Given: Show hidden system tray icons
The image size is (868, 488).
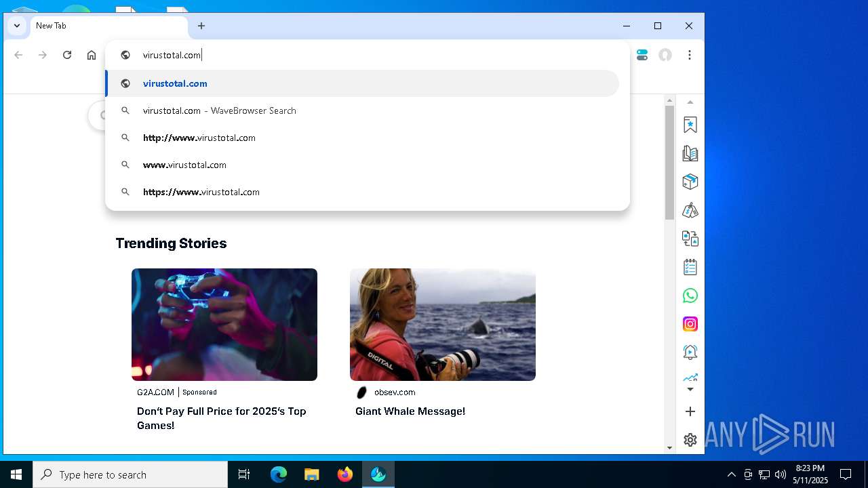Looking at the screenshot, I should pos(731,474).
